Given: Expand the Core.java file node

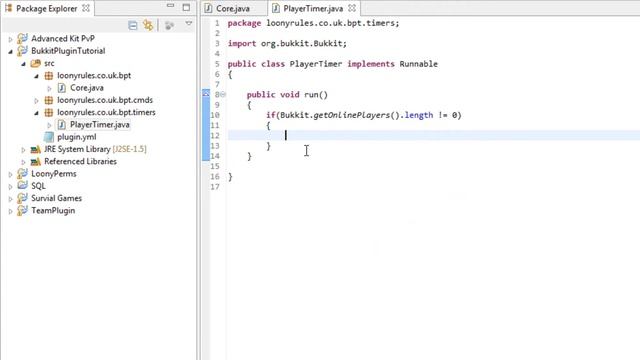Looking at the screenshot, I should [49, 88].
